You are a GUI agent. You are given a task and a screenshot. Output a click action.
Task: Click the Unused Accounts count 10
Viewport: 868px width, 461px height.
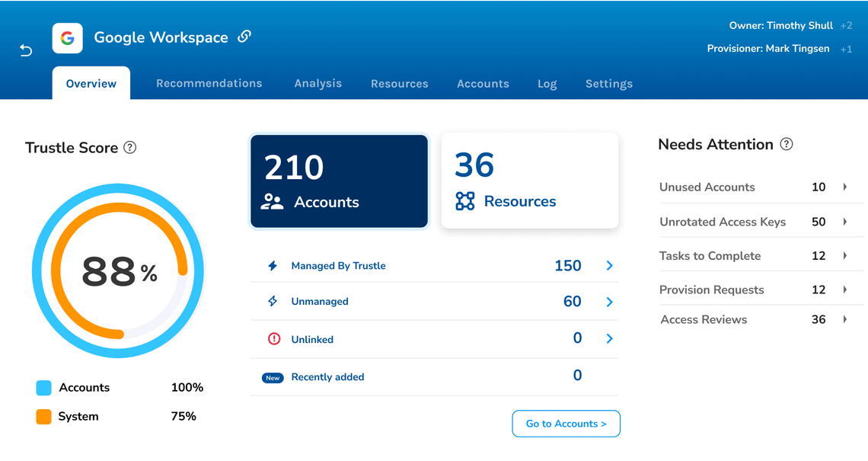click(x=819, y=187)
